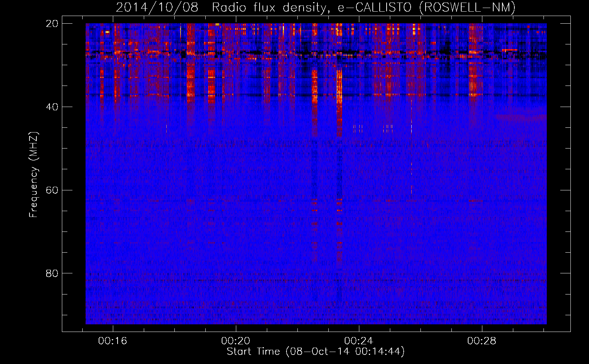Click the frequency tick label '80'
Screen dimensions: 589x364
coord(52,273)
